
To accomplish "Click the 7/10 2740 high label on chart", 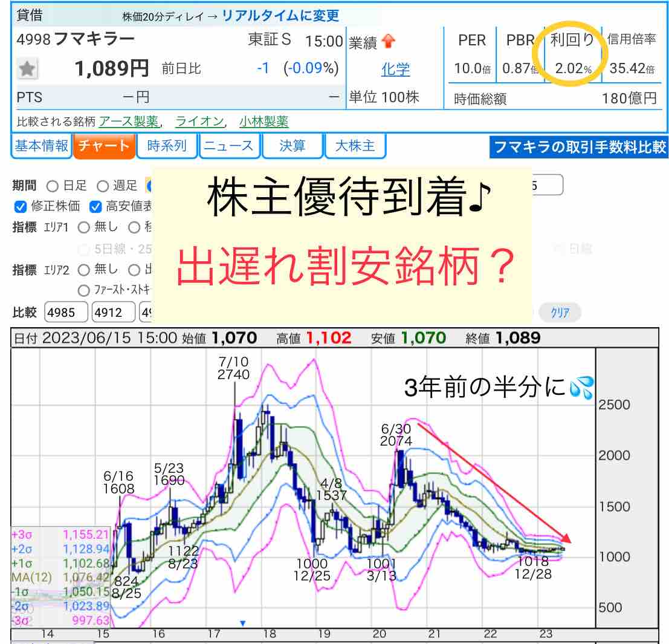I will pyautogui.click(x=233, y=368).
